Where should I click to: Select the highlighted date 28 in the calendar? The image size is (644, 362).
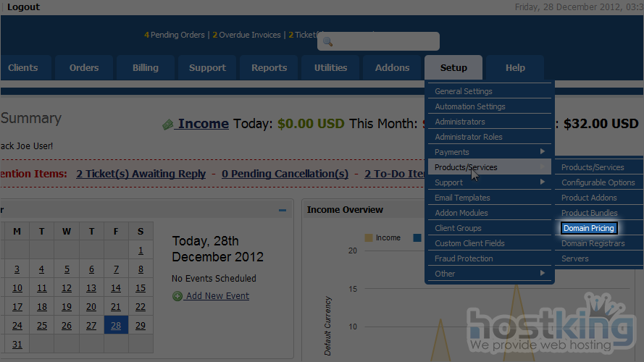point(116,326)
